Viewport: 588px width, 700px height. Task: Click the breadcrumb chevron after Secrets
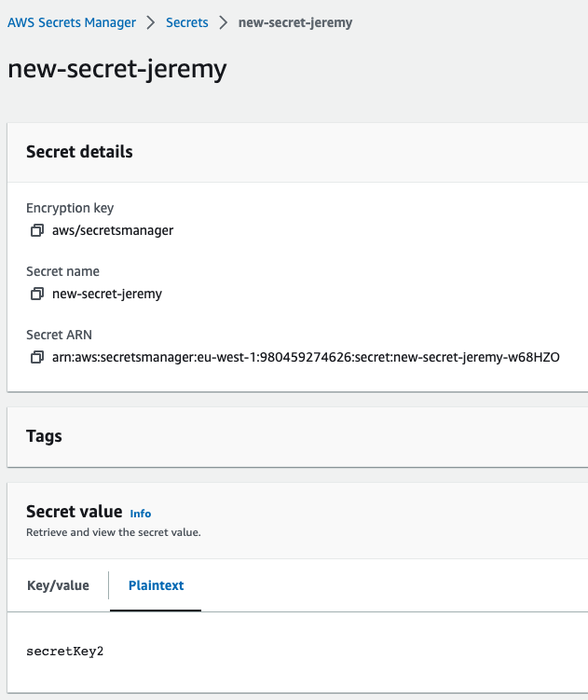pyautogui.click(x=224, y=22)
